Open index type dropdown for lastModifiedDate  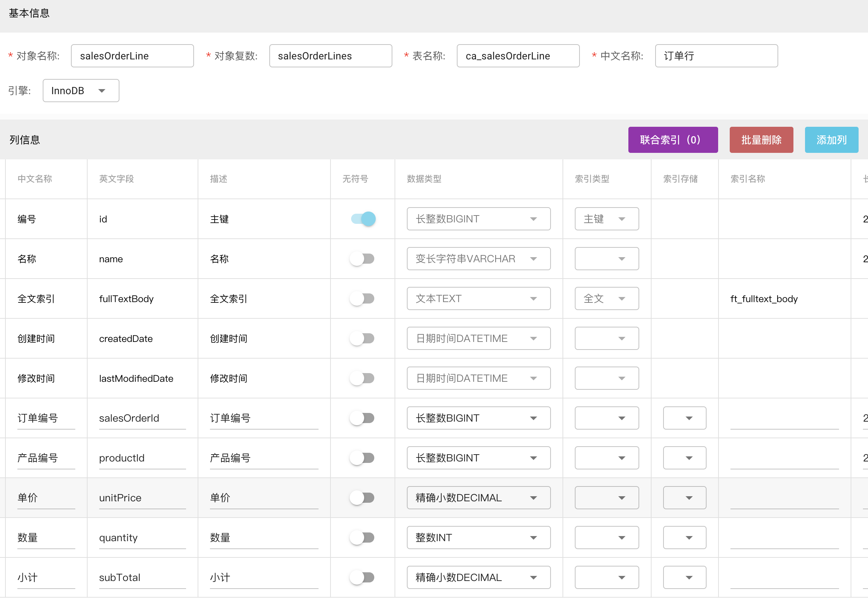tap(606, 378)
